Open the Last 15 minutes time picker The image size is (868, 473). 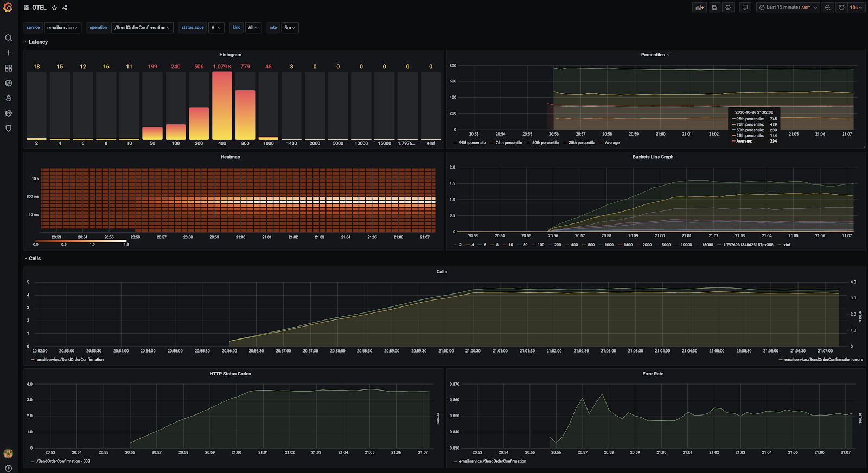[788, 8]
